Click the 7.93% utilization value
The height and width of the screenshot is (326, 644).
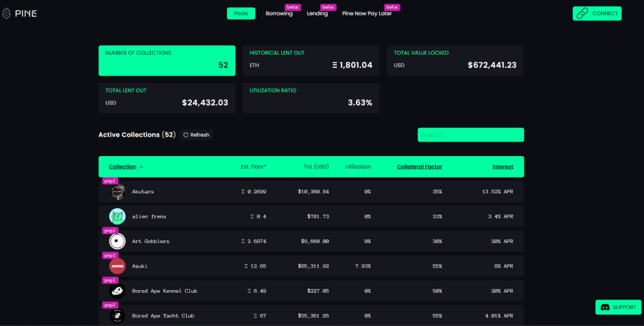363,266
